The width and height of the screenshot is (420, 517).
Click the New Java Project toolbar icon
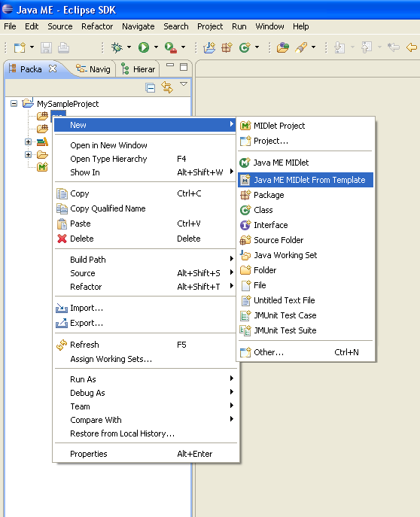(x=209, y=48)
